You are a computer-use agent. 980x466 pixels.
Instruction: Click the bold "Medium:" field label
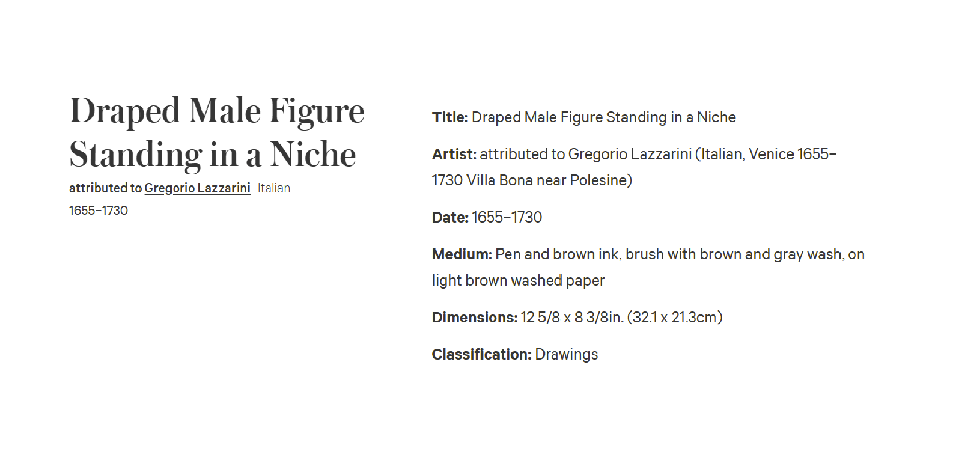(x=462, y=255)
